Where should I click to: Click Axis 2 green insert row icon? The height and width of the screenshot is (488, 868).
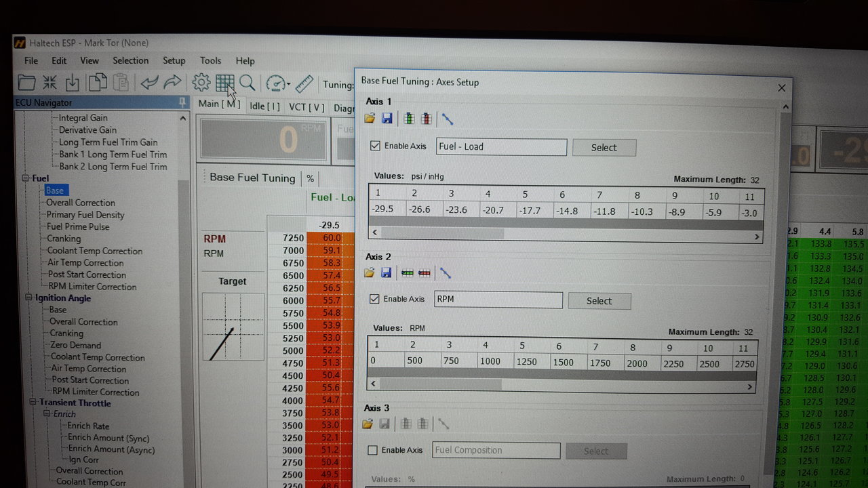point(407,273)
